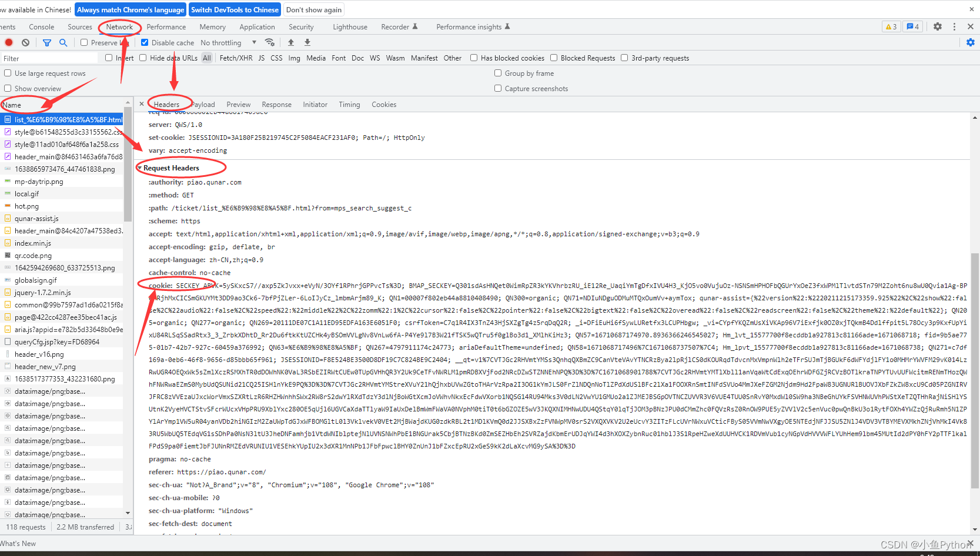
Task: Enable Capture screenshots
Action: [498, 88]
